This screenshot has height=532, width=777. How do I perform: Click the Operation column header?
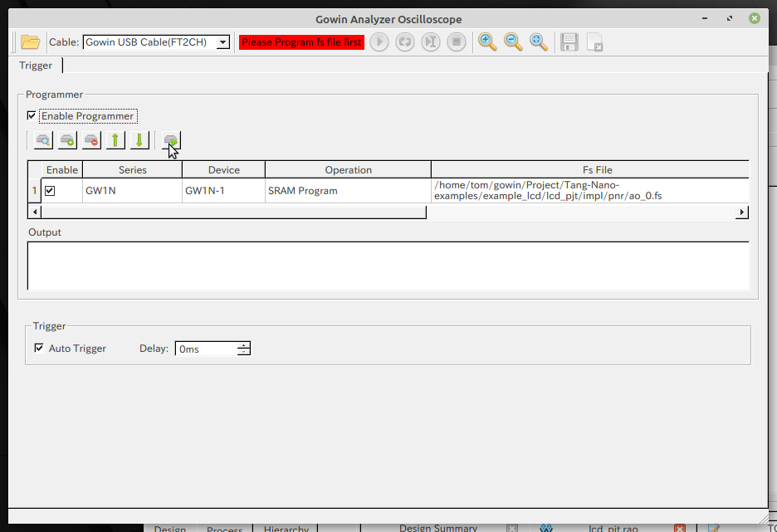[348, 170]
